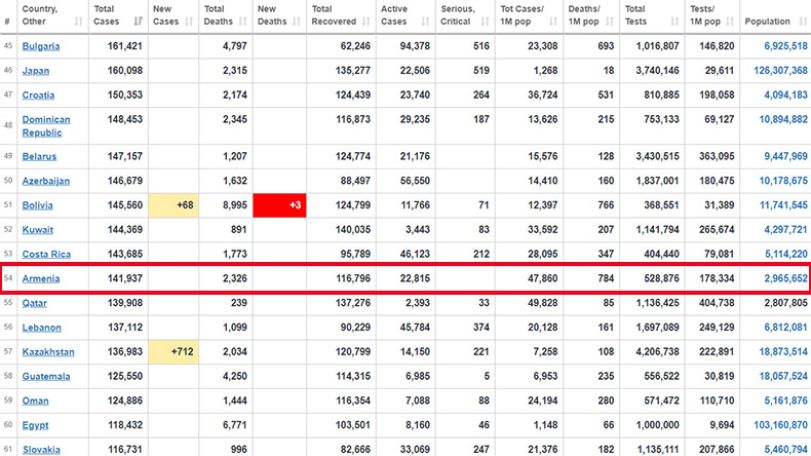
Task: Sort by Total Tests column arrows
Action: pyautogui.click(x=675, y=21)
